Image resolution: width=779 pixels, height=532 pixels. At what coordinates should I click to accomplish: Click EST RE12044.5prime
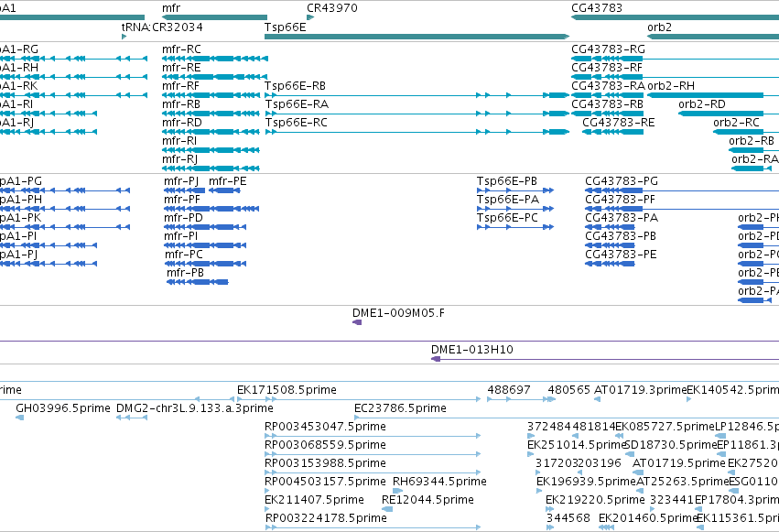point(387,509)
